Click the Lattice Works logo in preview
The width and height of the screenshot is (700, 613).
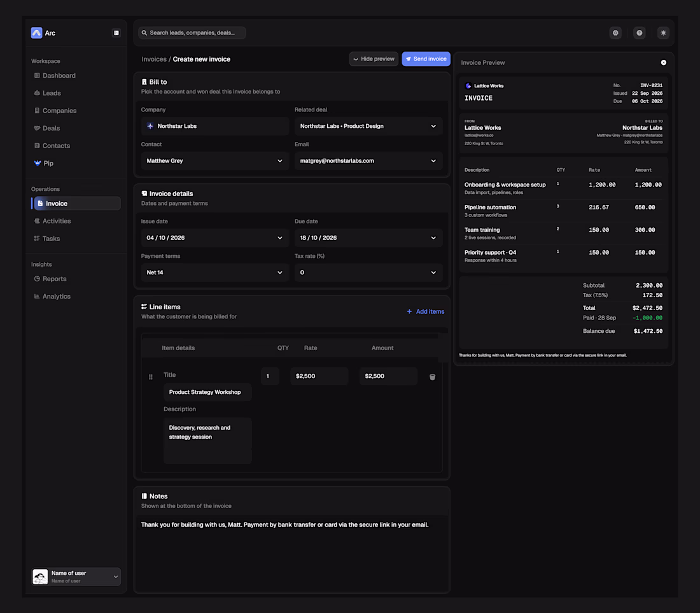[468, 86]
